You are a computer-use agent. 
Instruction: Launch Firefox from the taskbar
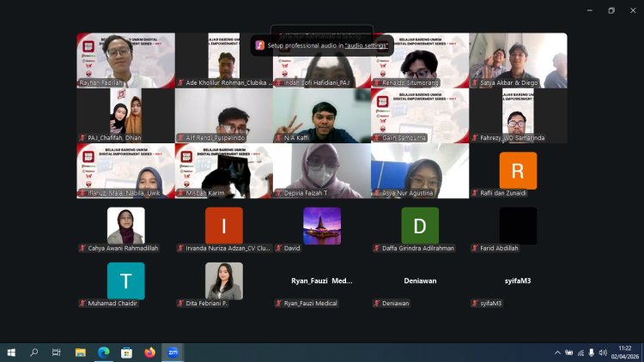149,352
